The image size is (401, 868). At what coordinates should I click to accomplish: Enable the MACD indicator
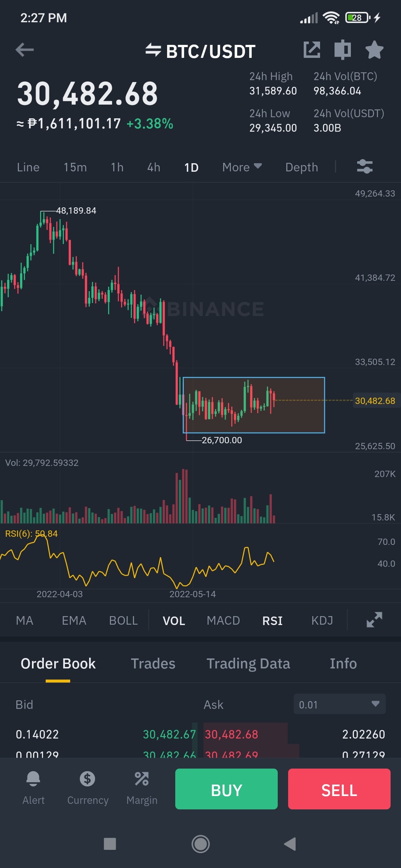point(223,621)
